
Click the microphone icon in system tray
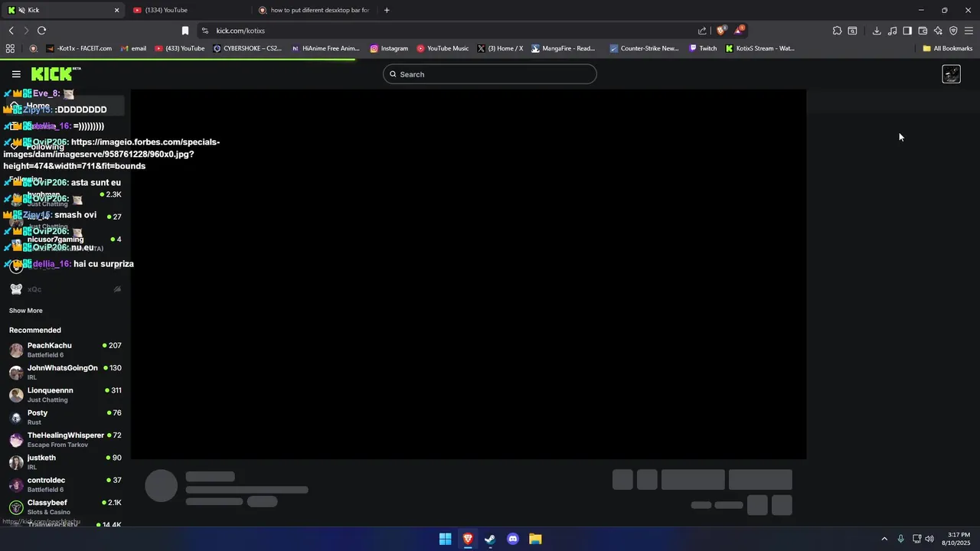click(x=901, y=539)
